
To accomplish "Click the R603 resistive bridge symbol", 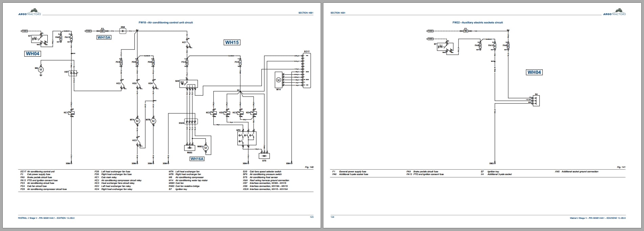I will 189,148.
